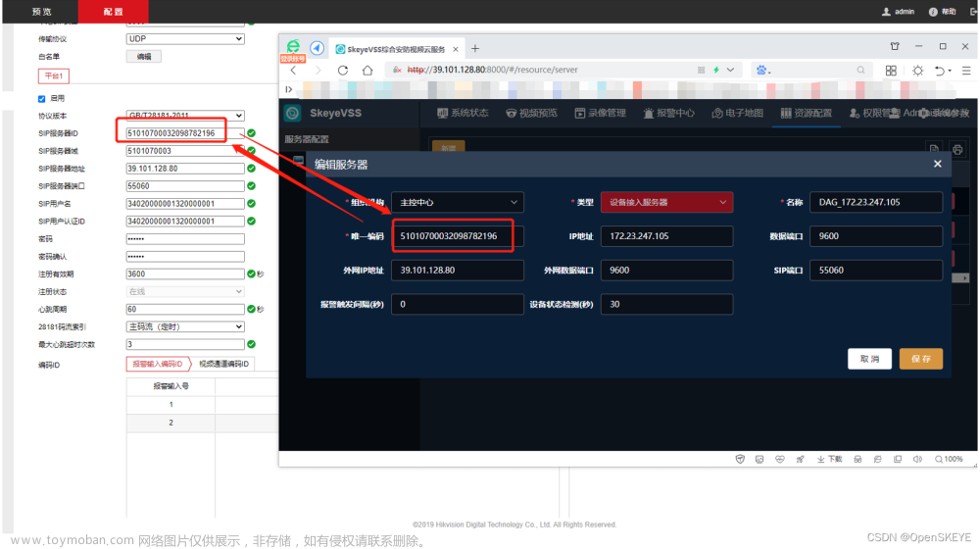This screenshot has height=549, width=980.
Task: Click the browser back arrow
Action: click(x=293, y=70)
